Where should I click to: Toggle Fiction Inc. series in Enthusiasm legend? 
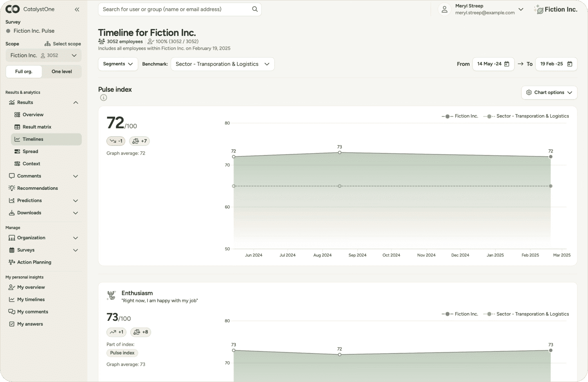(460, 314)
